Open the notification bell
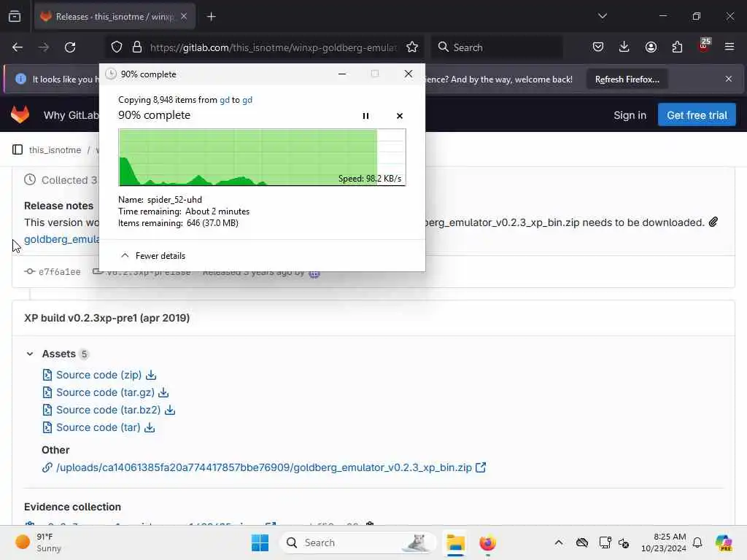This screenshot has width=747, height=560. tap(697, 542)
